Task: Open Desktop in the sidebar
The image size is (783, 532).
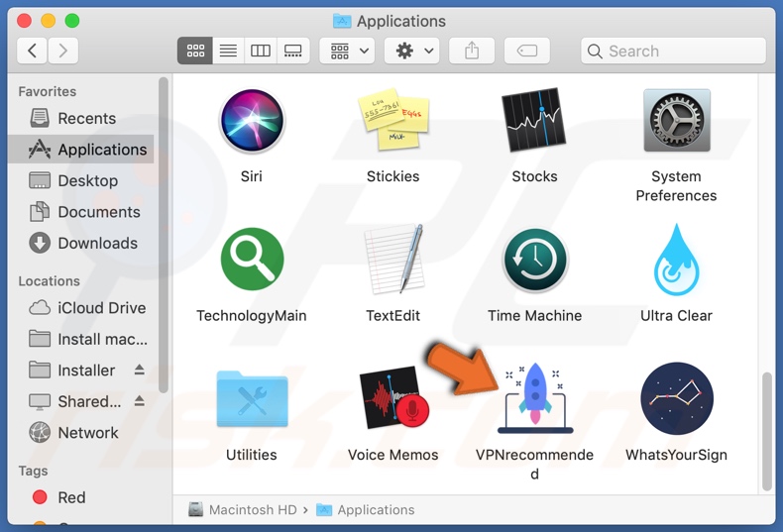Action: click(x=81, y=180)
